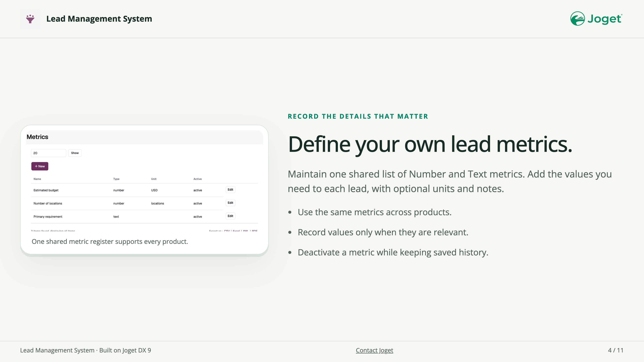Export the list as CSV
This screenshot has height=362, width=644.
[227, 231]
